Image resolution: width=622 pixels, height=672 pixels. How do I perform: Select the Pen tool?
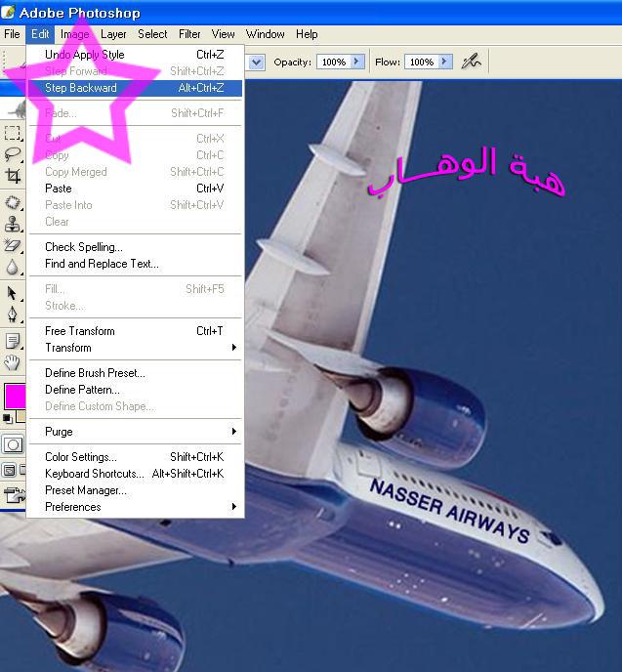coord(13,314)
